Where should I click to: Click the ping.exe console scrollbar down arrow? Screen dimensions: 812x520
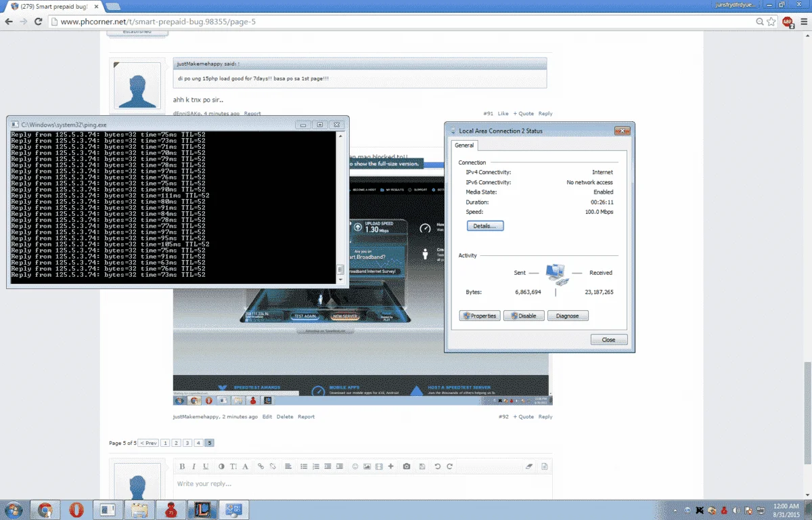[340, 279]
